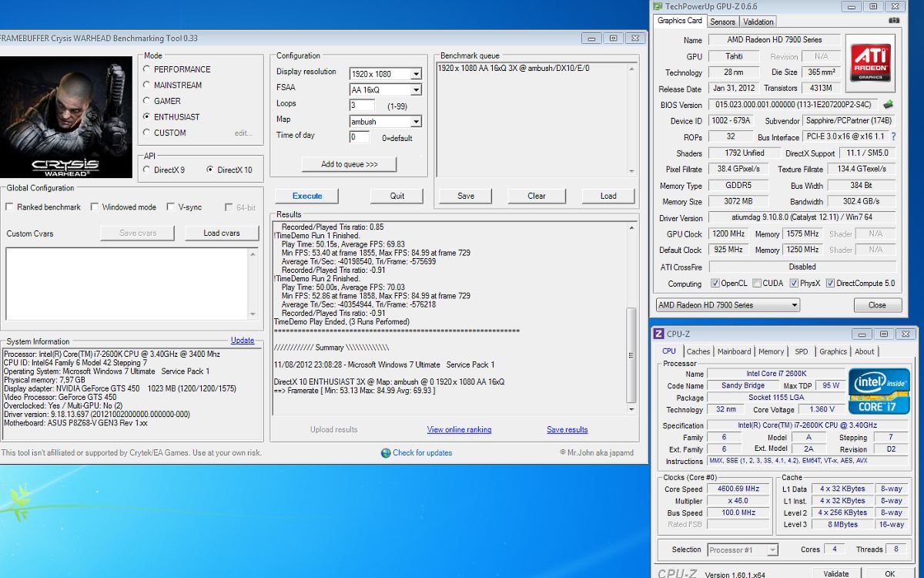924x578 pixels.
Task: Select the PERFORMANCE mode radio button
Action: (x=146, y=69)
